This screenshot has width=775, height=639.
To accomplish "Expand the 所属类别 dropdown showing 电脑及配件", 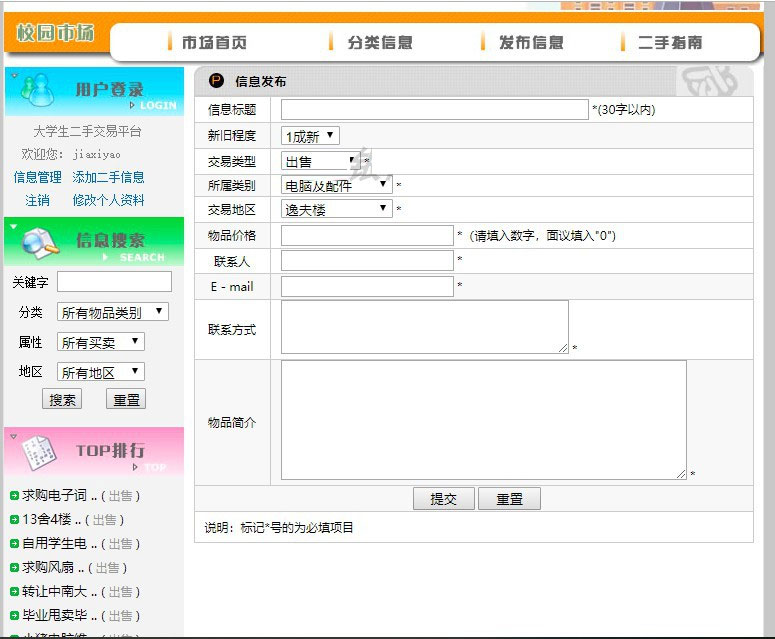I will [x=337, y=185].
